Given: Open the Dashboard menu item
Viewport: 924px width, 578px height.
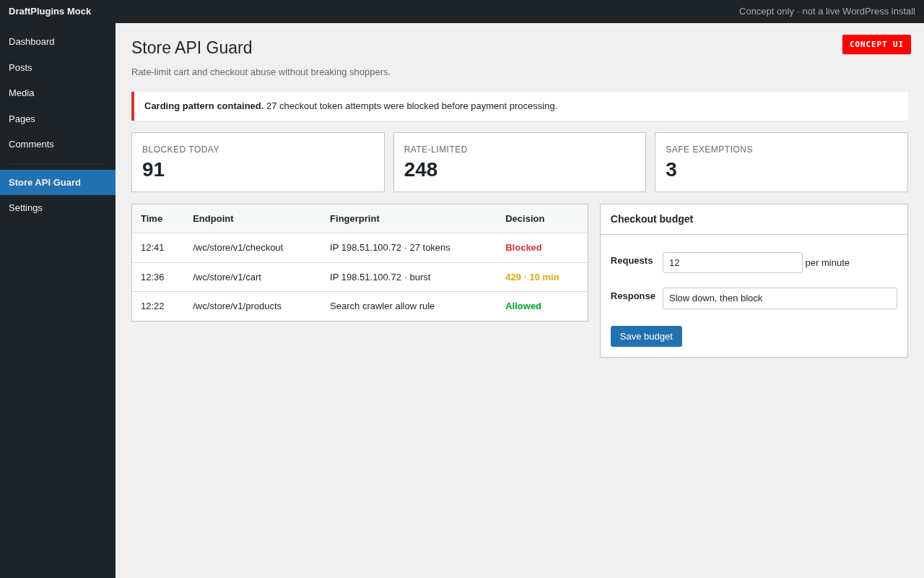Looking at the screenshot, I should [58, 42].
